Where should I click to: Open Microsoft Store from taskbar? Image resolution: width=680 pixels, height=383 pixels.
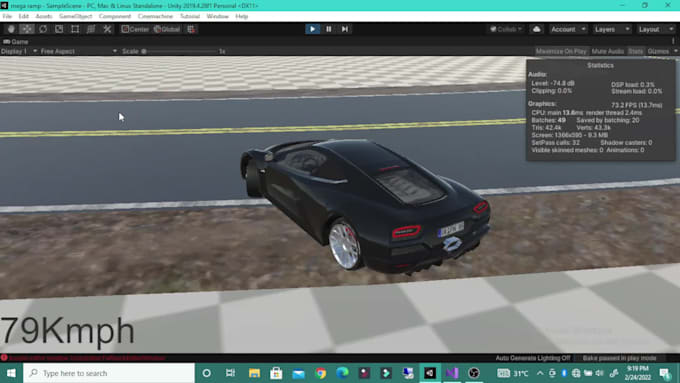[x=276, y=373]
